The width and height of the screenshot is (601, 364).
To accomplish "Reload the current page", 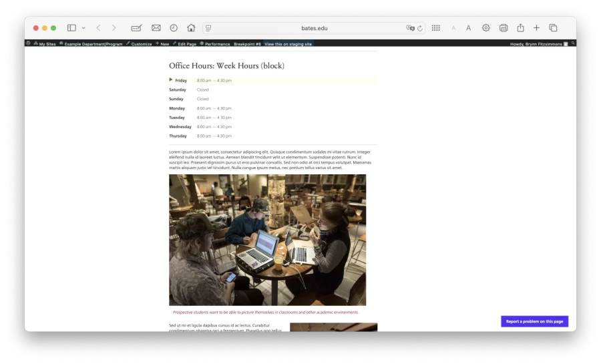I will click(x=420, y=28).
